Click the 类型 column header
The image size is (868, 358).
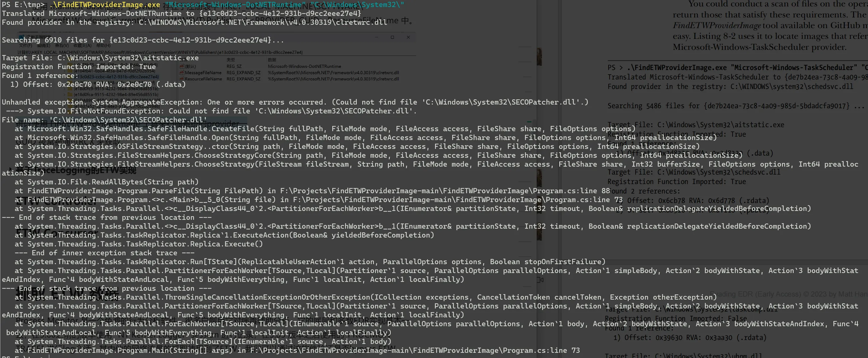pos(230,60)
